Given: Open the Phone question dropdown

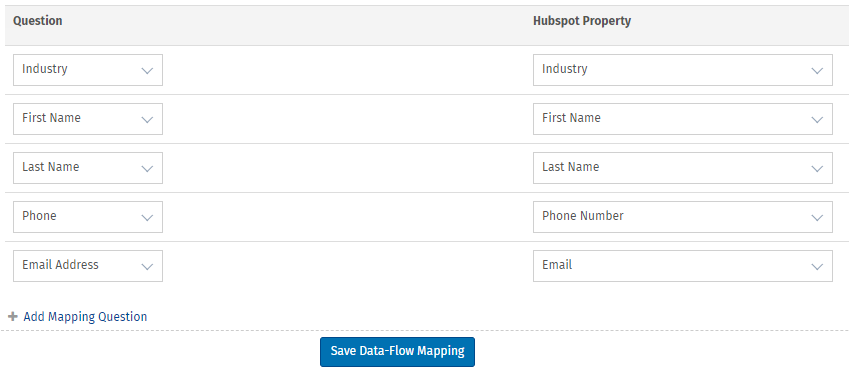Looking at the screenshot, I should [88, 217].
